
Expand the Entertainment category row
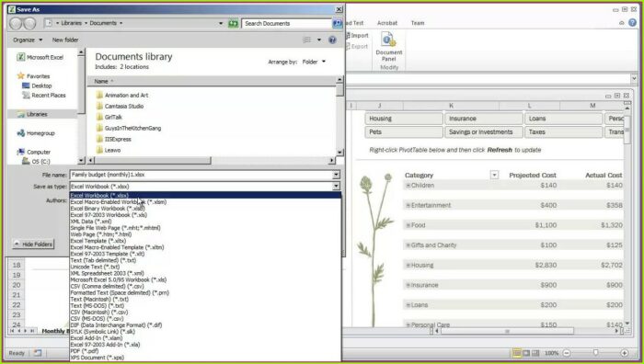(408, 206)
